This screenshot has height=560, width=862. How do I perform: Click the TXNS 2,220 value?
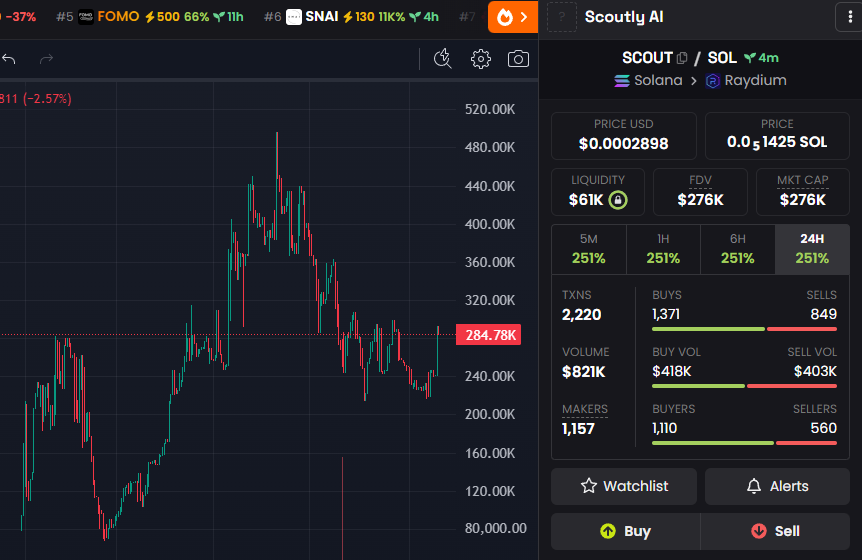pos(582,315)
